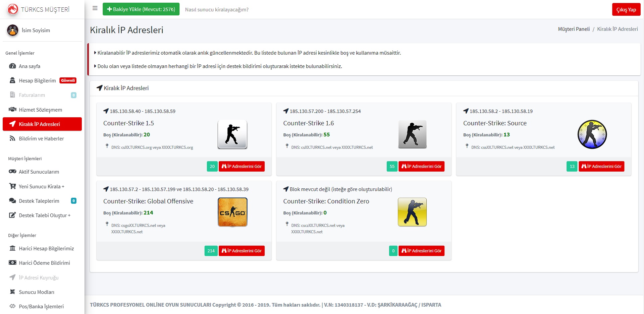Click the Counter-Strike 1.5 game icon
This screenshot has height=314, width=644.
pos(232,134)
